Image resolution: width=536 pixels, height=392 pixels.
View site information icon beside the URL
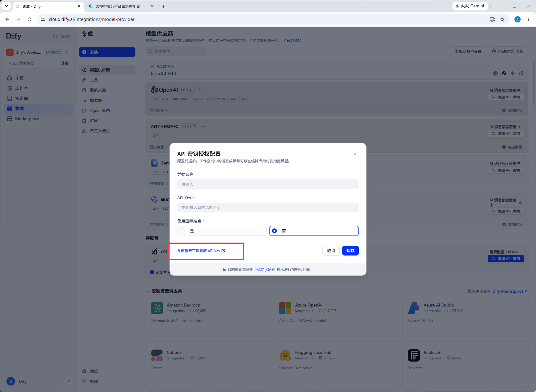point(43,19)
